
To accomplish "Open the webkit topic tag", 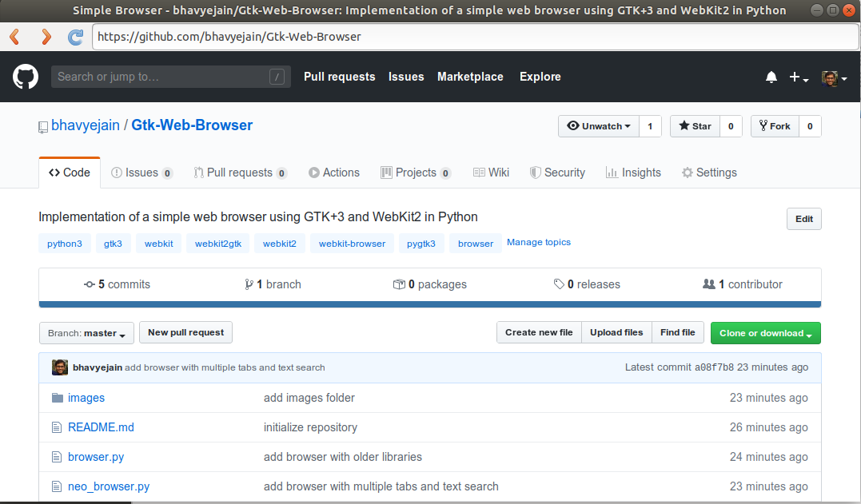I will [x=159, y=244].
